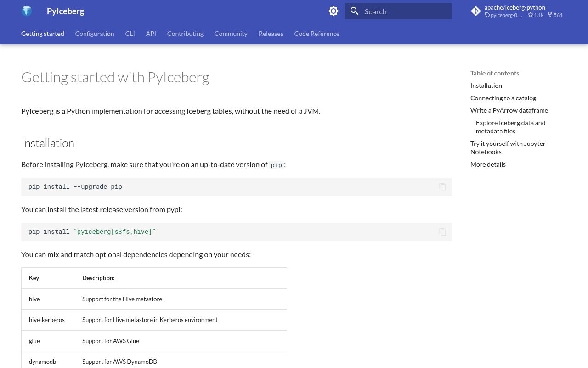Go to Connecting to a catalog section
The image size is (588, 368).
click(x=503, y=98)
